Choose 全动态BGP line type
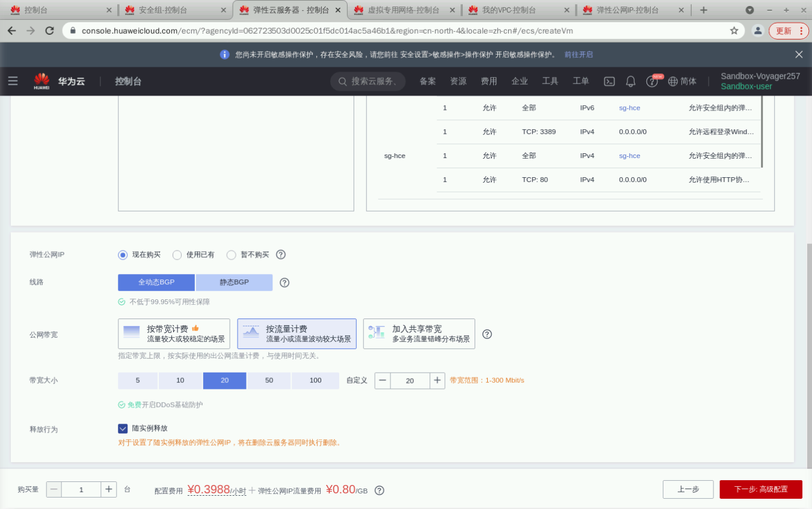 (156, 282)
